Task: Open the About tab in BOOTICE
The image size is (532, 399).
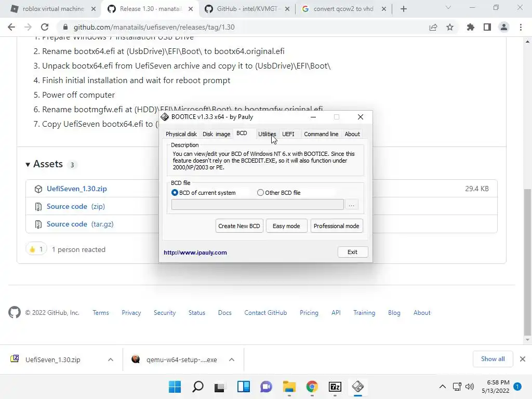Action: coord(352,134)
